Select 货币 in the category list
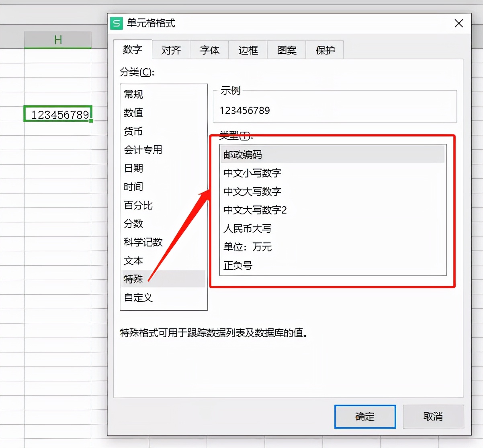This screenshot has height=448, width=483. [133, 132]
